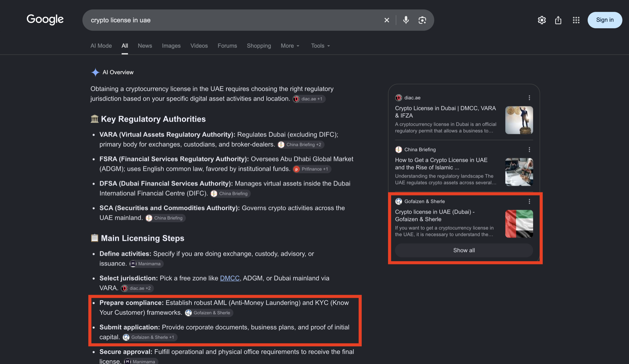
Task: Open the 'diac.ae +2' citation chip
Action: point(137,288)
